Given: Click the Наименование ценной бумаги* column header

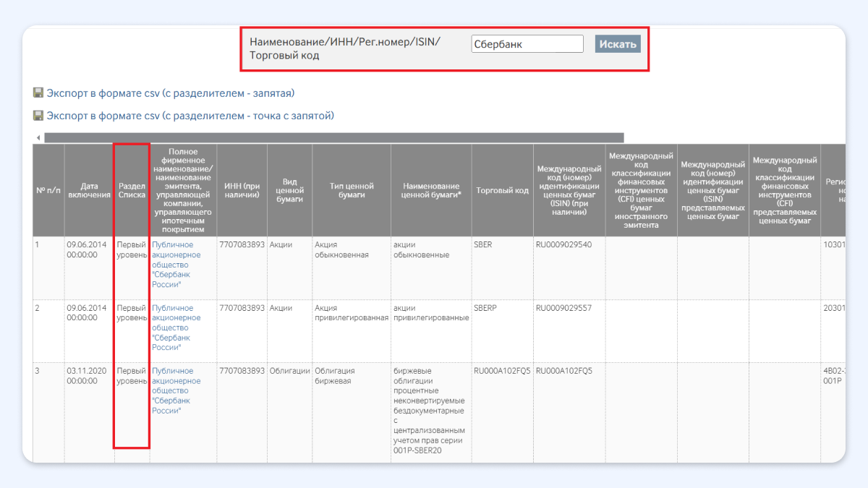Looking at the screenshot, I should click(x=431, y=191).
